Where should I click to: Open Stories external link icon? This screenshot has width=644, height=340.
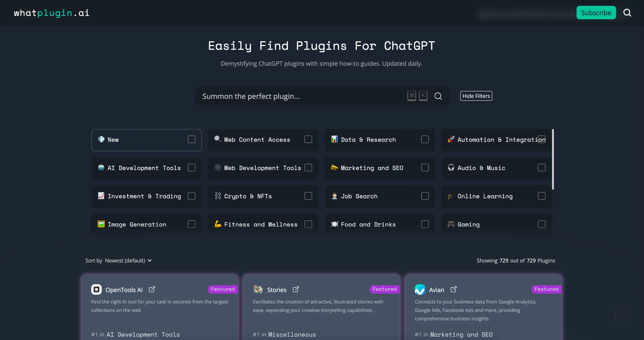point(296,289)
